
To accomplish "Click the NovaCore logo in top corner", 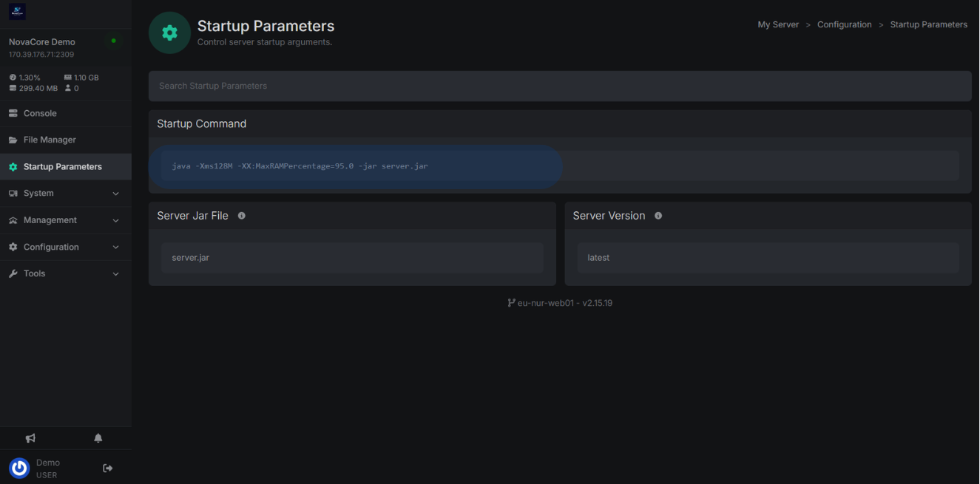I will click(17, 12).
